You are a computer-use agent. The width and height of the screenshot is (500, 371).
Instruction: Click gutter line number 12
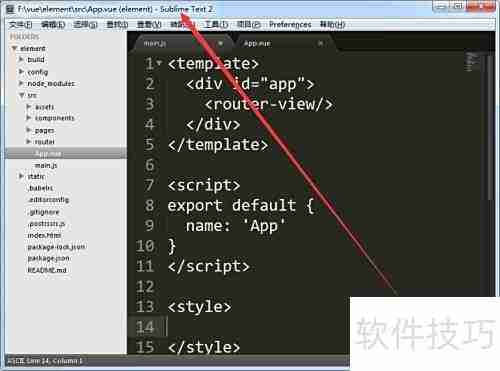click(x=145, y=286)
